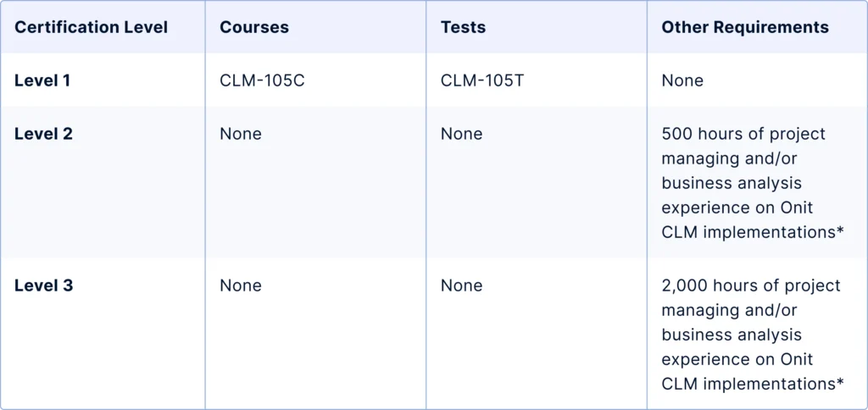868x410 pixels.
Task: Click the Courses column header
Action: click(x=254, y=27)
